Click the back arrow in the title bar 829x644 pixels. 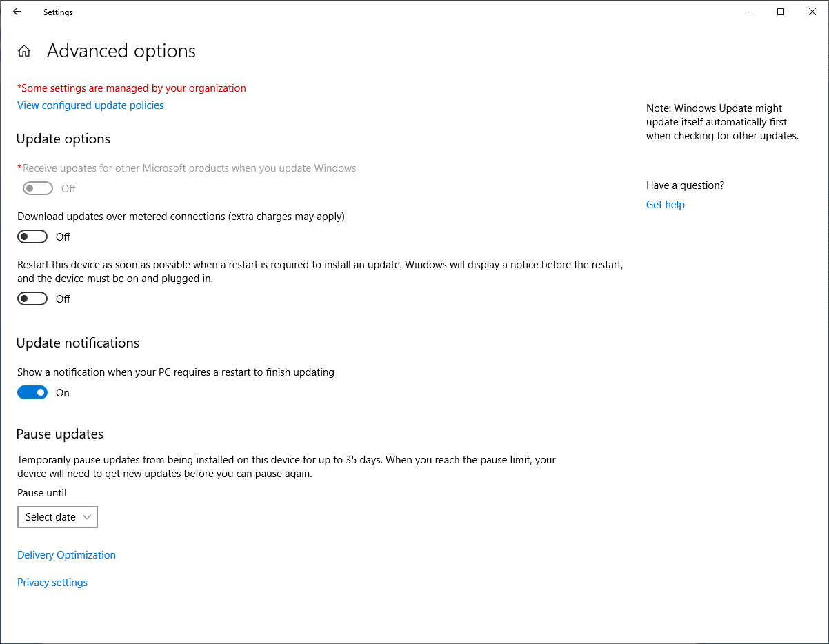click(17, 12)
